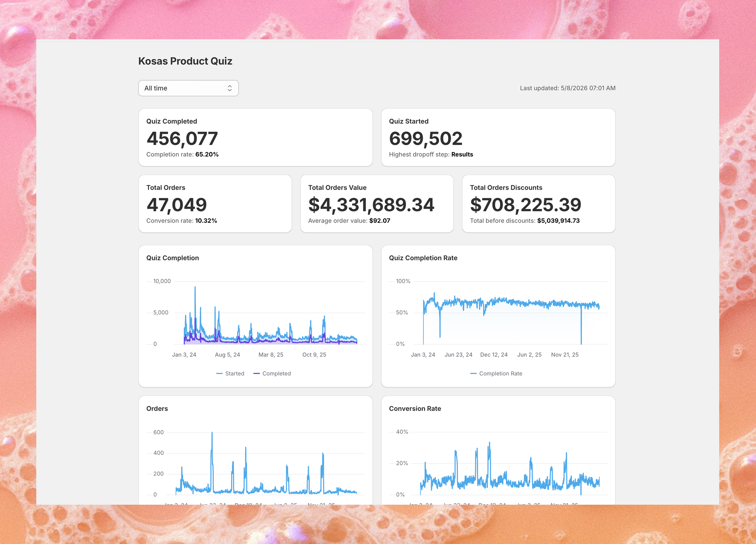This screenshot has width=756, height=544.
Task: Toggle the Completed series in the legend
Action: point(272,373)
